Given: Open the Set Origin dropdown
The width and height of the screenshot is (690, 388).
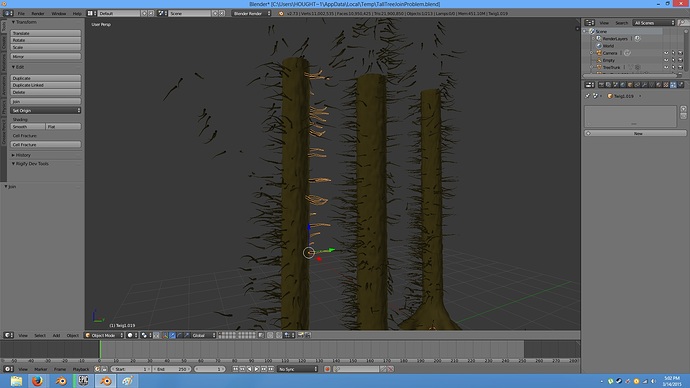Looking at the screenshot, I should coord(46,110).
